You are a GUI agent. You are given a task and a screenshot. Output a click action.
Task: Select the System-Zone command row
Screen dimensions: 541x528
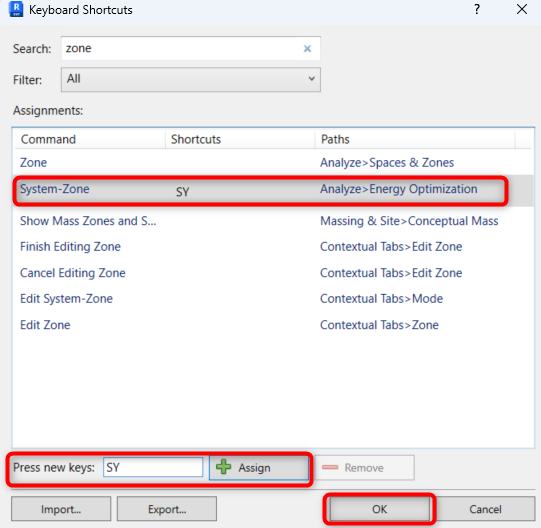pos(273,190)
